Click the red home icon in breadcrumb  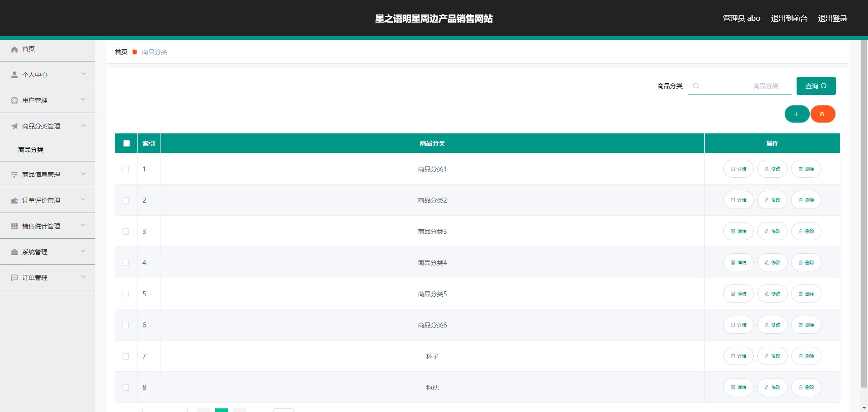click(x=135, y=52)
